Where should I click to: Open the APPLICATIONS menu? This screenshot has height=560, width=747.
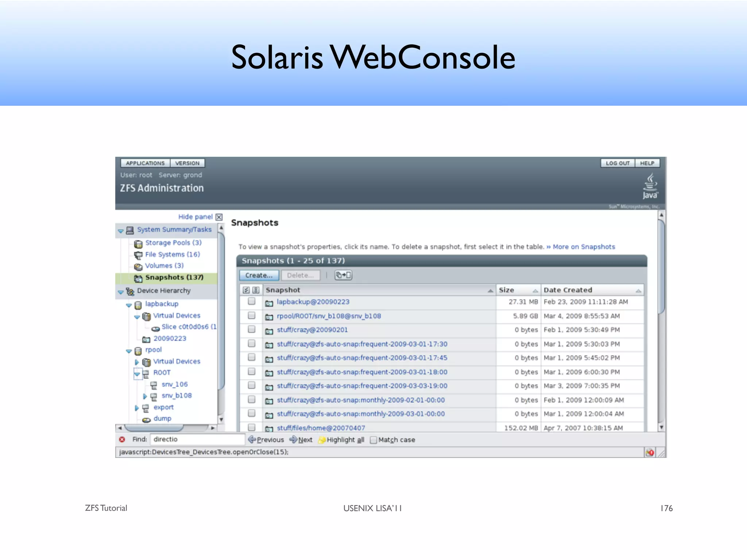(x=145, y=163)
